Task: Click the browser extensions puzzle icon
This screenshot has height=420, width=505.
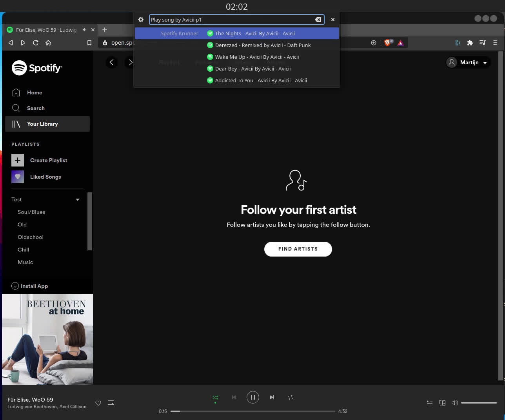Action: pyautogui.click(x=470, y=43)
